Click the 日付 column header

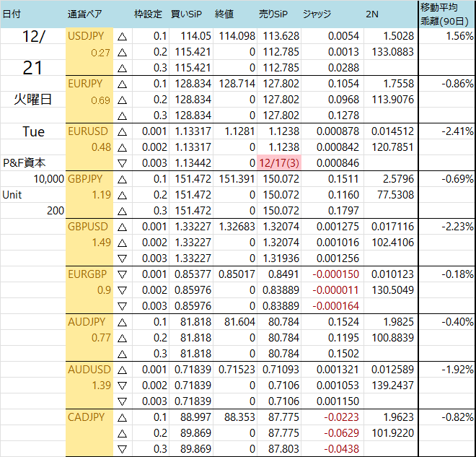coord(12,14)
